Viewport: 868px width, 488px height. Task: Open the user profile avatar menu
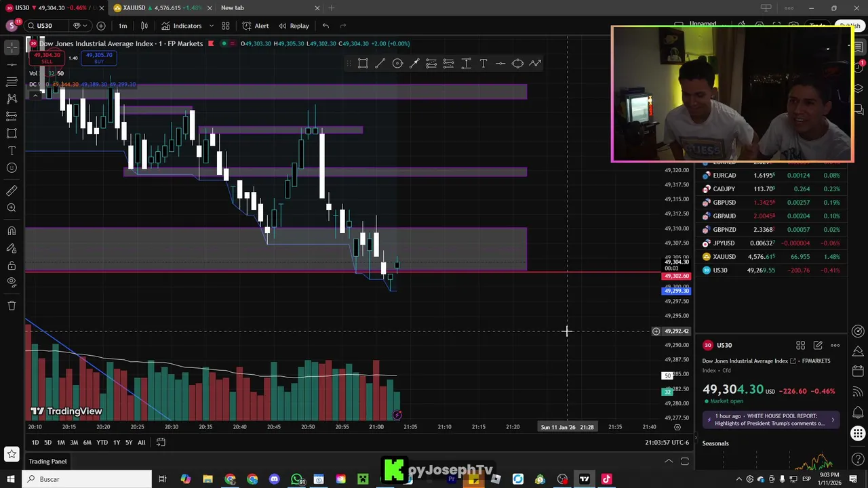pyautogui.click(x=12, y=26)
